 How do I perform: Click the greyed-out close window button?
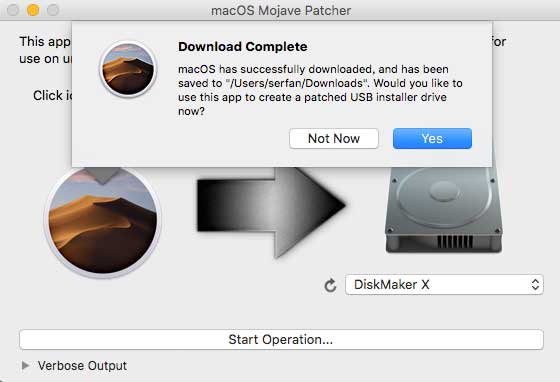pyautogui.click(x=13, y=10)
